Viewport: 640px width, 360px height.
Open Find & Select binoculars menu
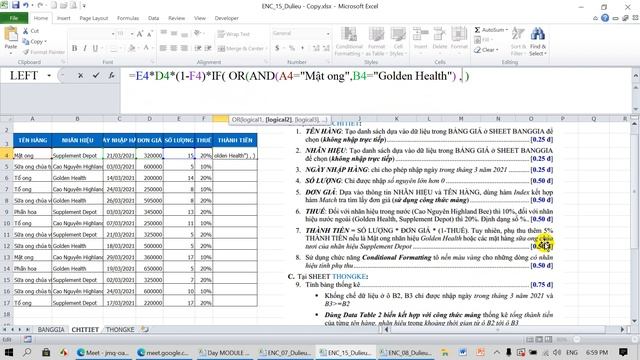(x=538, y=41)
